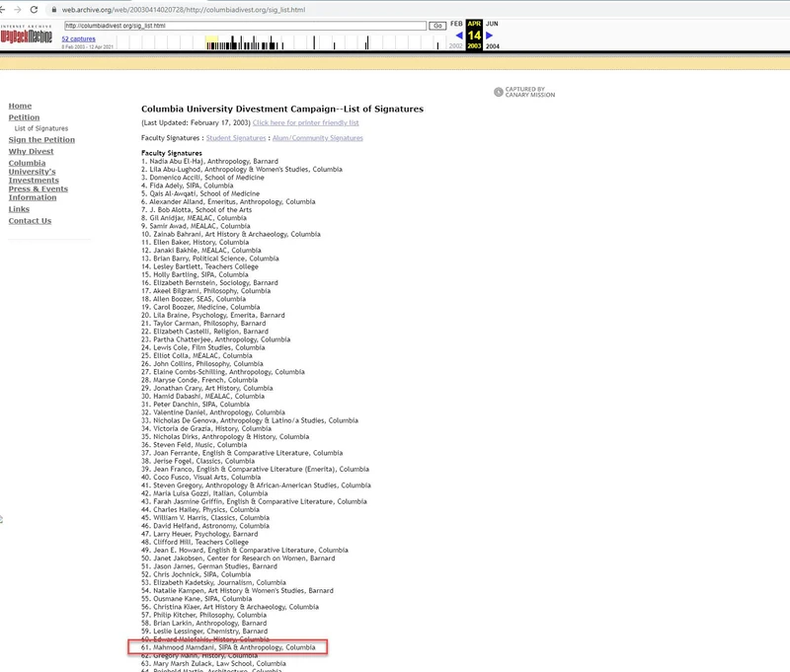Click the Wayback Machine URL input field
The image size is (790, 672).
click(245, 26)
